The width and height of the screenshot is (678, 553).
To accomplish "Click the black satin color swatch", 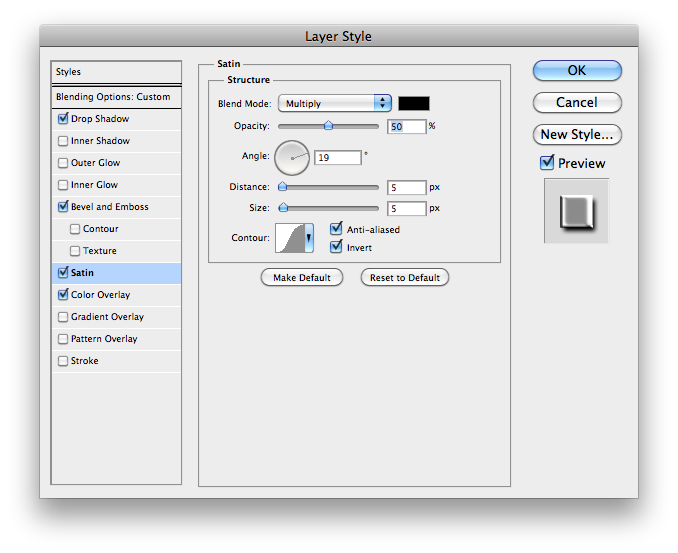I will pos(413,103).
